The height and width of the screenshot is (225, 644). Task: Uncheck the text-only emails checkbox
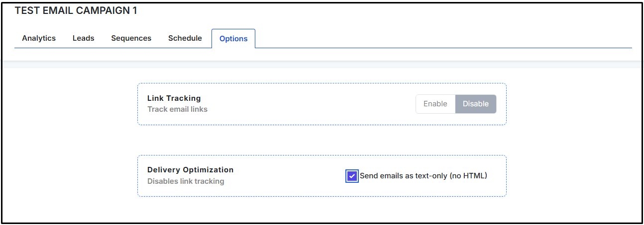click(352, 176)
